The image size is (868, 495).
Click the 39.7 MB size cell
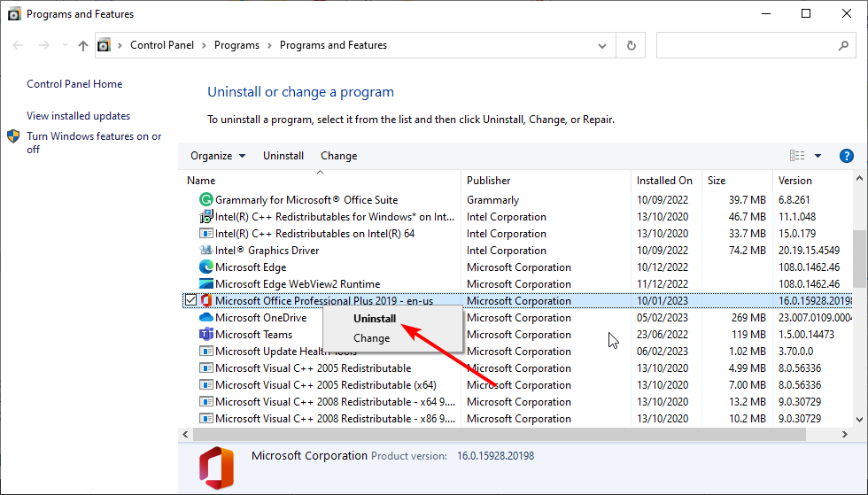[x=748, y=200]
